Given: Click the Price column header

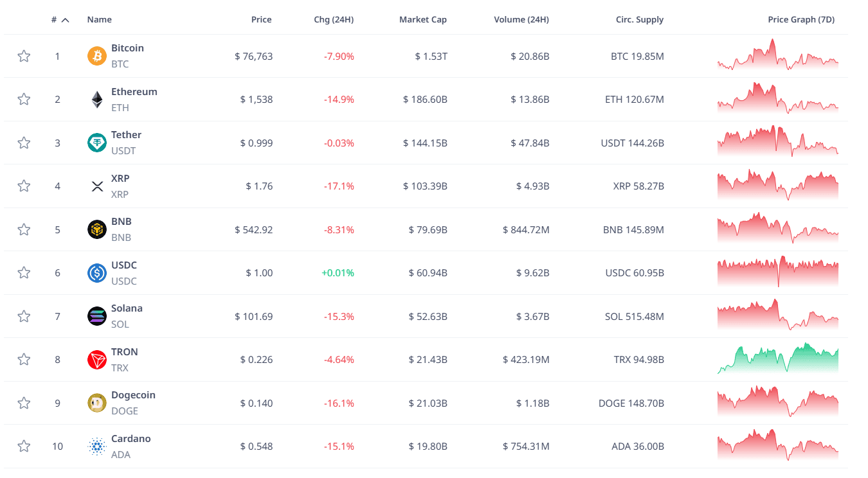Looking at the screenshot, I should coord(261,20).
